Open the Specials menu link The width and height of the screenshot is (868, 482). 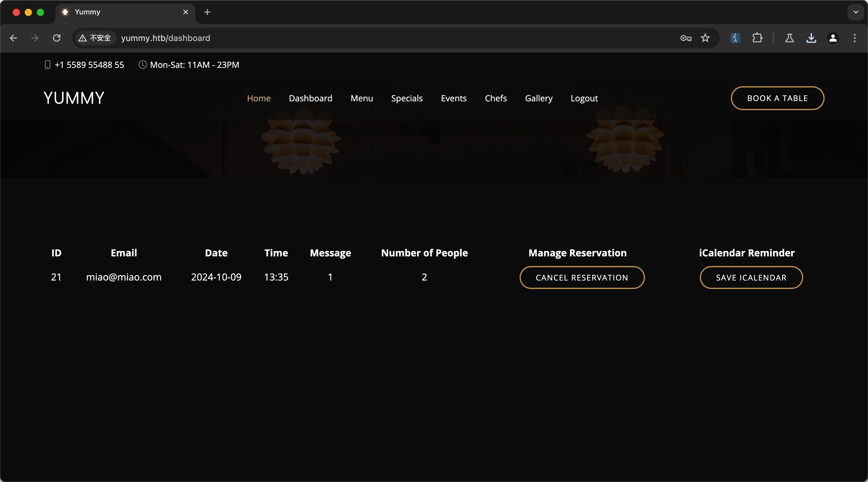(407, 98)
